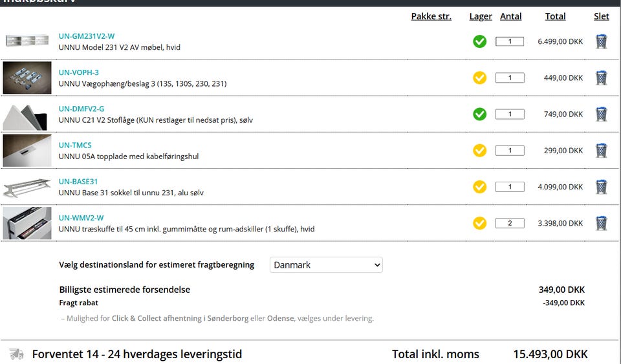Delete the UN-TMCS topplade item
The image size is (621, 364).
tap(601, 151)
